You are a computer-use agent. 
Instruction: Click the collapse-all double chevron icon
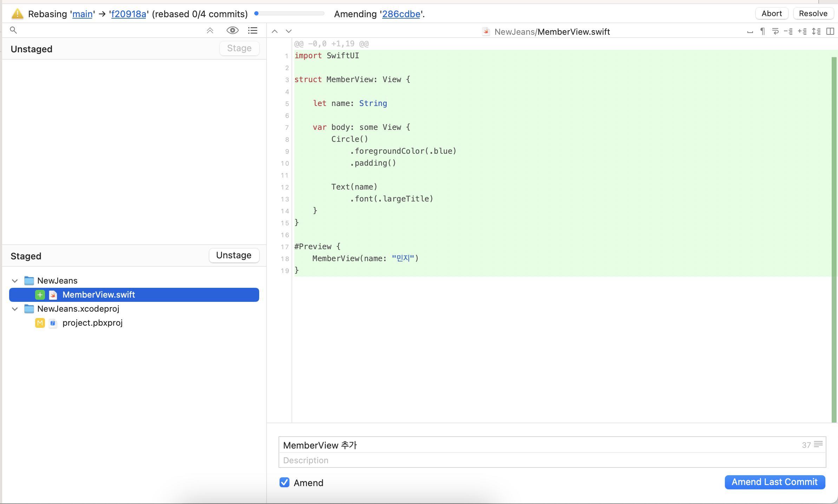click(x=210, y=31)
